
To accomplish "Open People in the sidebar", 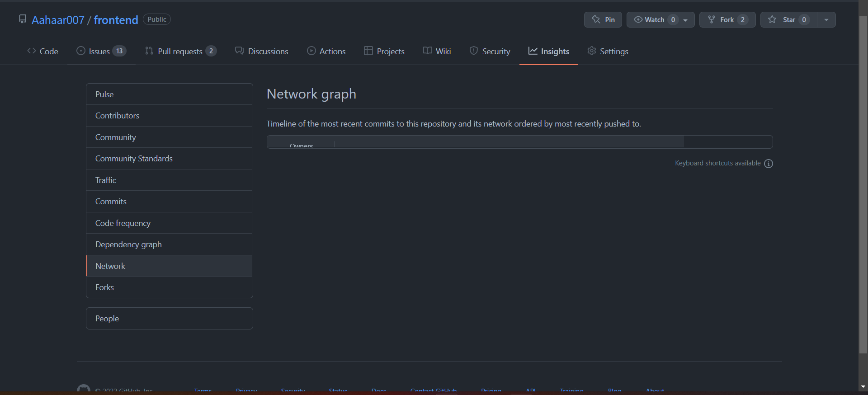I will tap(170, 319).
